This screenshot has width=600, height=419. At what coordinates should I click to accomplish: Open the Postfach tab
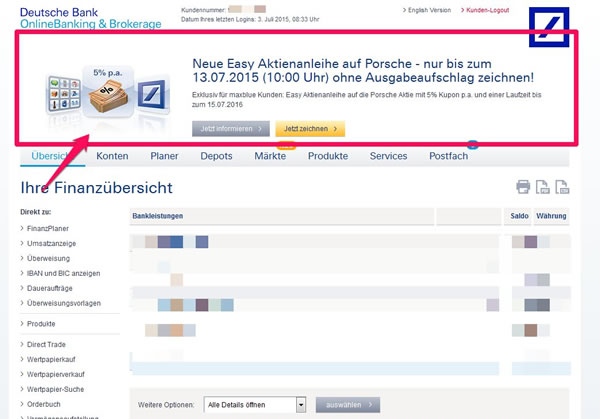(448, 156)
